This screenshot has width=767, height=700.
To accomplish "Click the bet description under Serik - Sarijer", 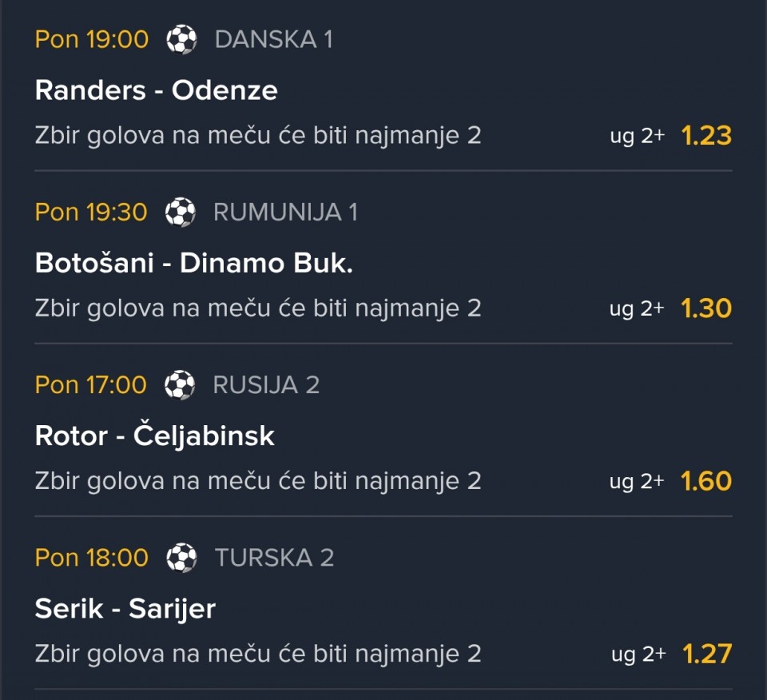I will 258,654.
